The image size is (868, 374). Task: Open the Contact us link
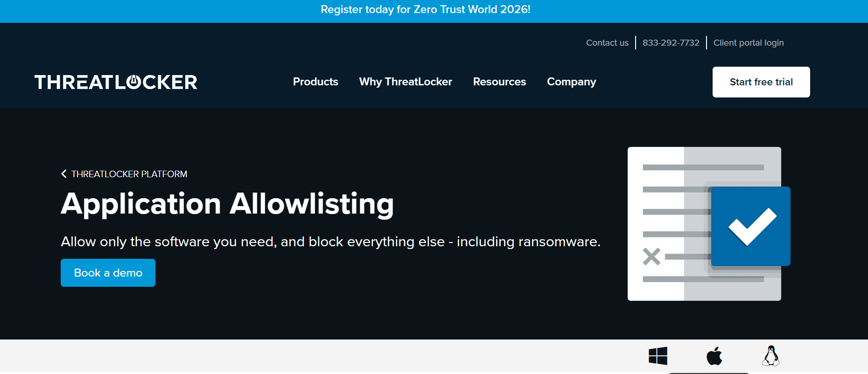607,43
